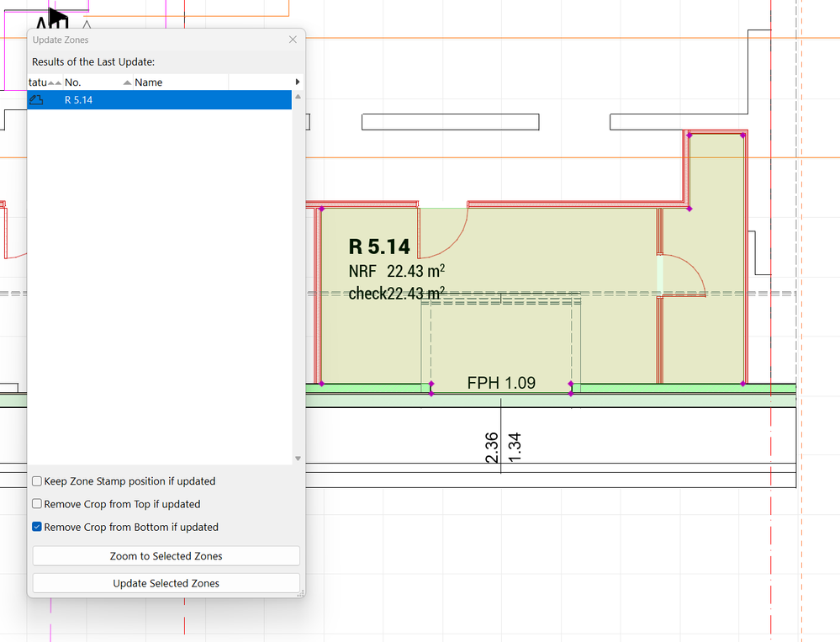Enable Keep Zone Stamp position if updated
This screenshot has height=642, width=840.
37,481
